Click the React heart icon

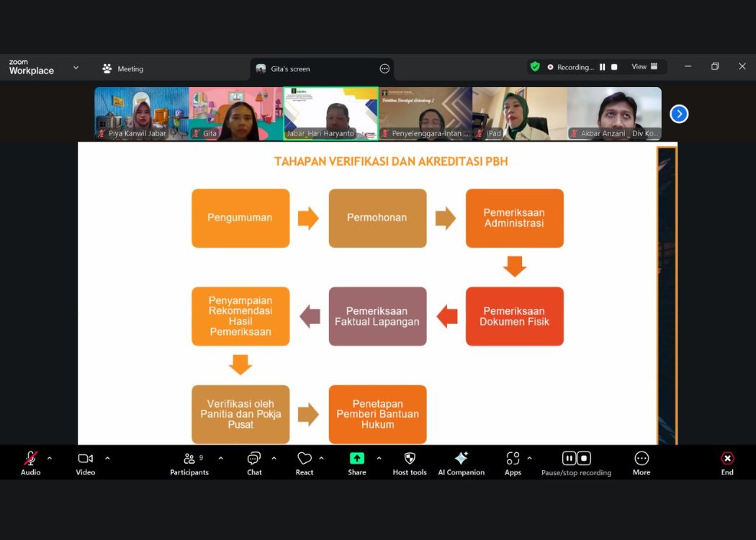pos(305,463)
